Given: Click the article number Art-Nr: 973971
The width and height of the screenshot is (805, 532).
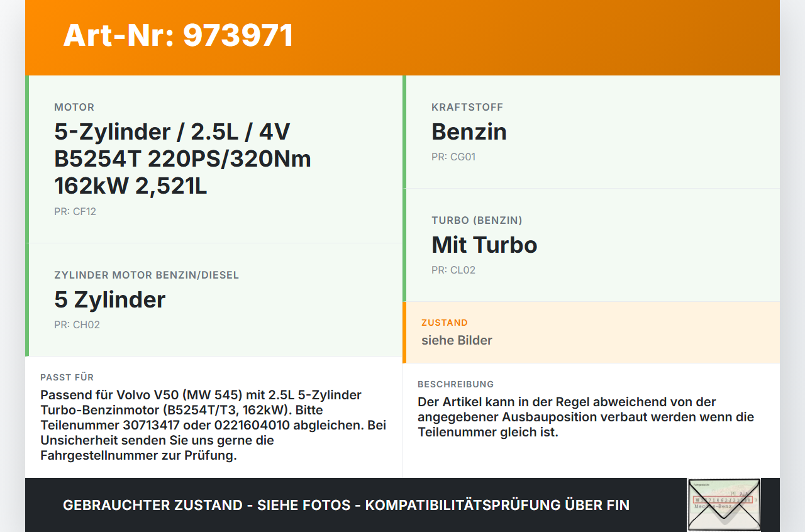Looking at the screenshot, I should [178, 36].
